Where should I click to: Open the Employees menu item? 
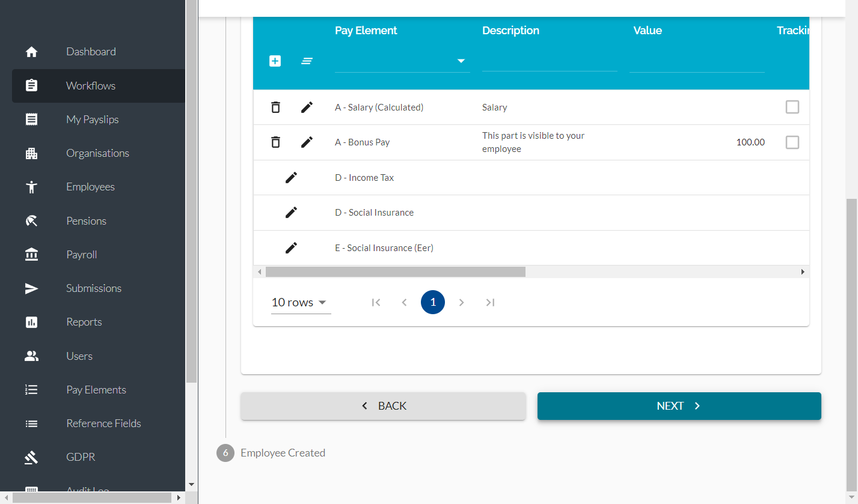(x=99, y=187)
